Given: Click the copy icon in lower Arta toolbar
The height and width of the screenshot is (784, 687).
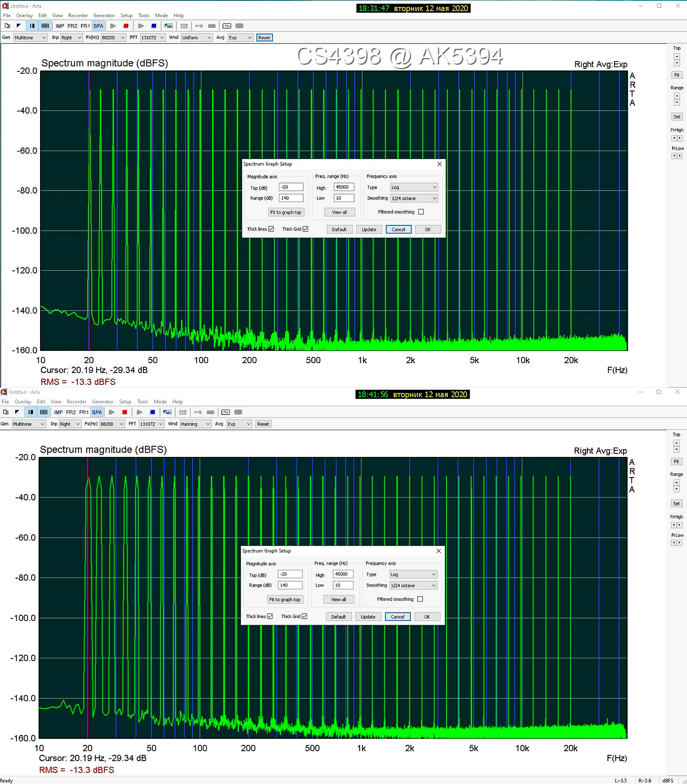Looking at the screenshot, I should (6, 412).
